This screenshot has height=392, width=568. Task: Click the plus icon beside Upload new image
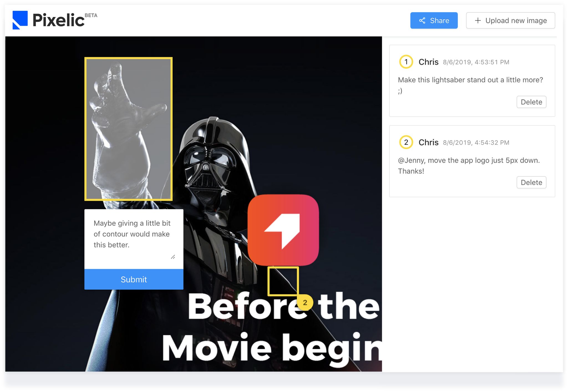(x=478, y=21)
